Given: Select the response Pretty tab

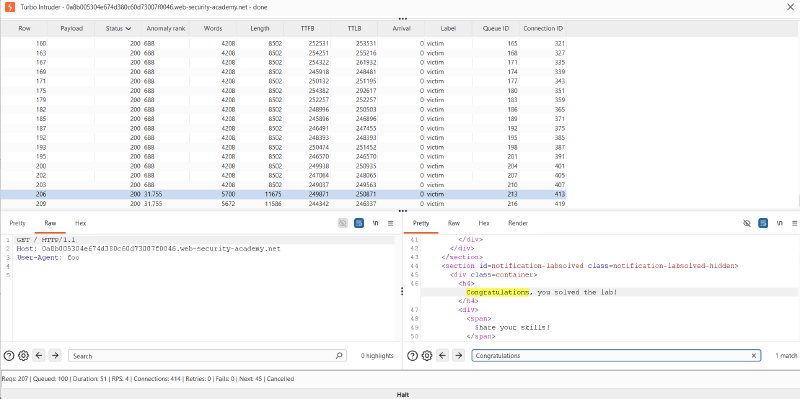Looking at the screenshot, I should tap(421, 223).
